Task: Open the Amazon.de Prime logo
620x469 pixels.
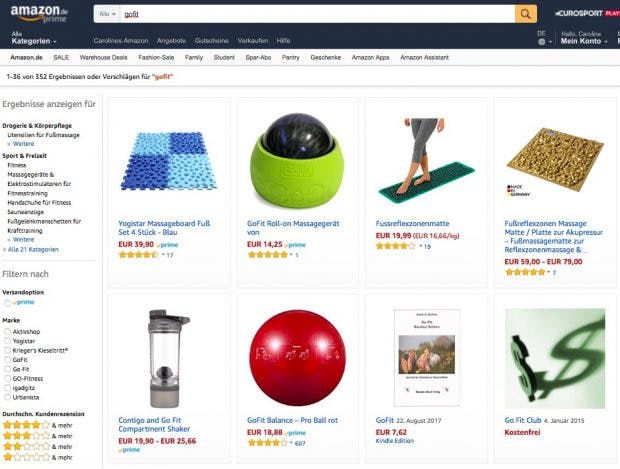Action: coord(39,13)
